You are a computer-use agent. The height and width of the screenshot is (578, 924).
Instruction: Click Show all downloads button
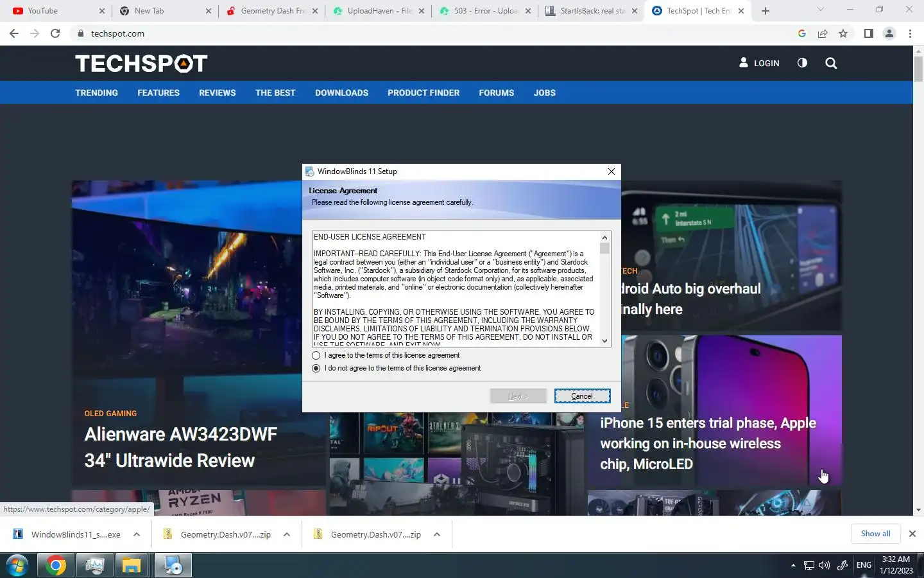pyautogui.click(x=875, y=534)
